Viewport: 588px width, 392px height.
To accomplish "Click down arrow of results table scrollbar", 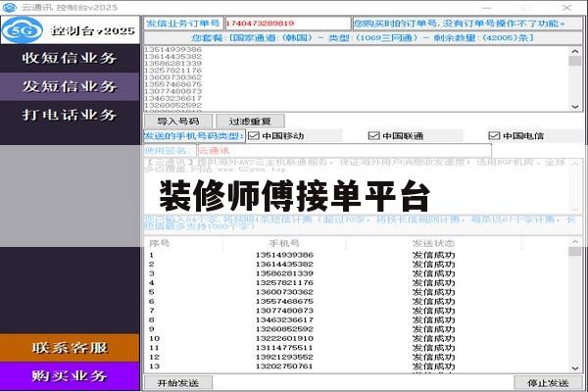I will [x=575, y=368].
